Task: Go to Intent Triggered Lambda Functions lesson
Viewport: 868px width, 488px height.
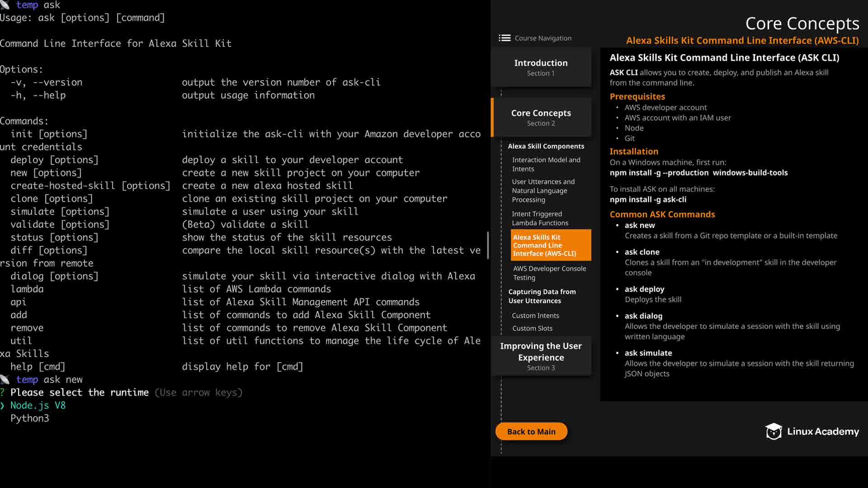Action: pyautogui.click(x=540, y=218)
